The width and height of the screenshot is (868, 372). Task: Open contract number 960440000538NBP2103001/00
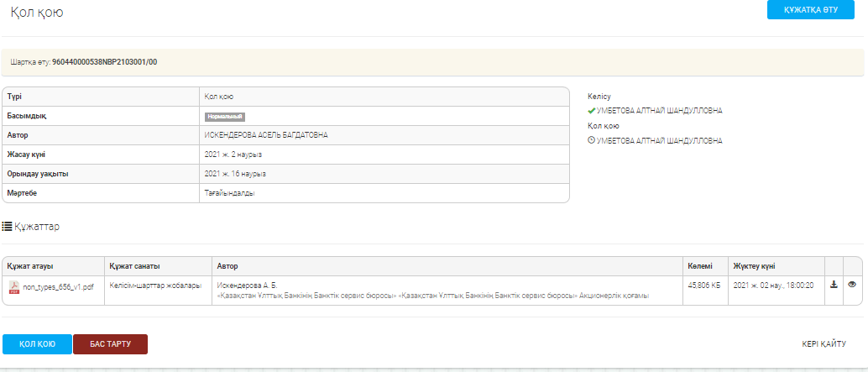[x=104, y=62]
